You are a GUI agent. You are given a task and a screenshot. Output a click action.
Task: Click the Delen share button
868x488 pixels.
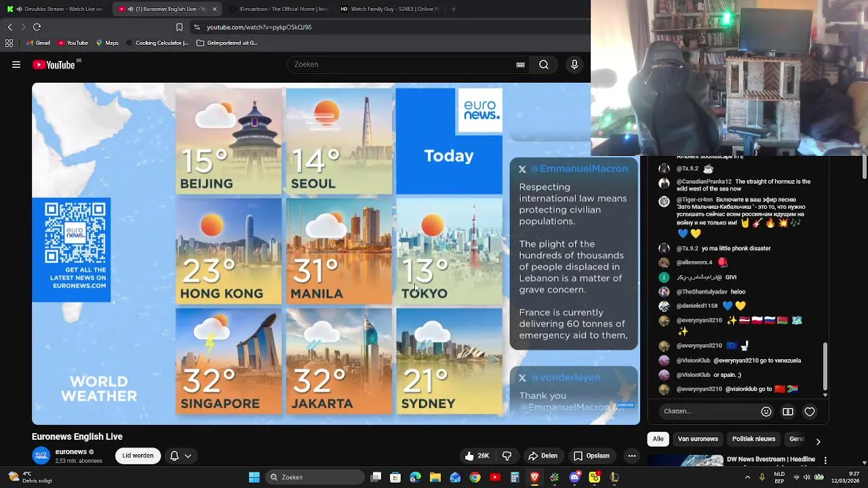click(x=542, y=456)
